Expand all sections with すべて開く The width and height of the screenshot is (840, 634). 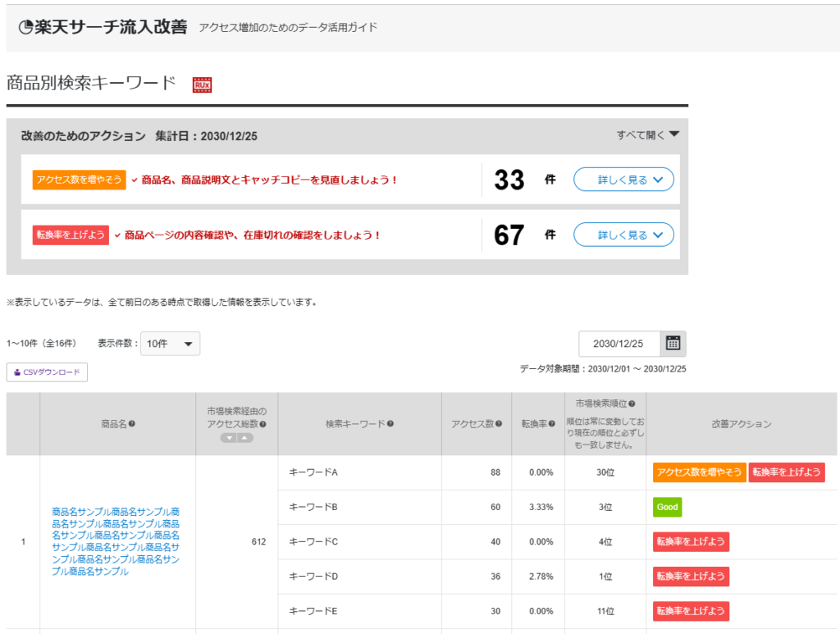[x=648, y=135]
